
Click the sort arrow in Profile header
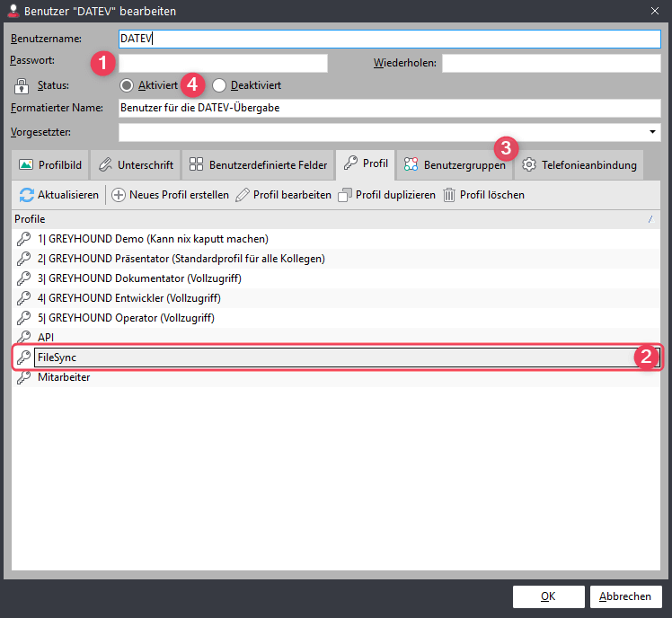click(x=650, y=219)
